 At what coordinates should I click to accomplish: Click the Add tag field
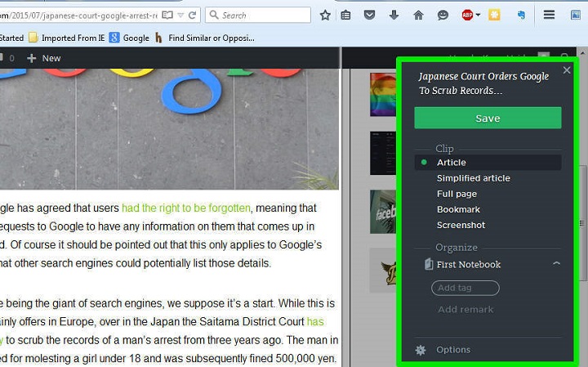(465, 288)
